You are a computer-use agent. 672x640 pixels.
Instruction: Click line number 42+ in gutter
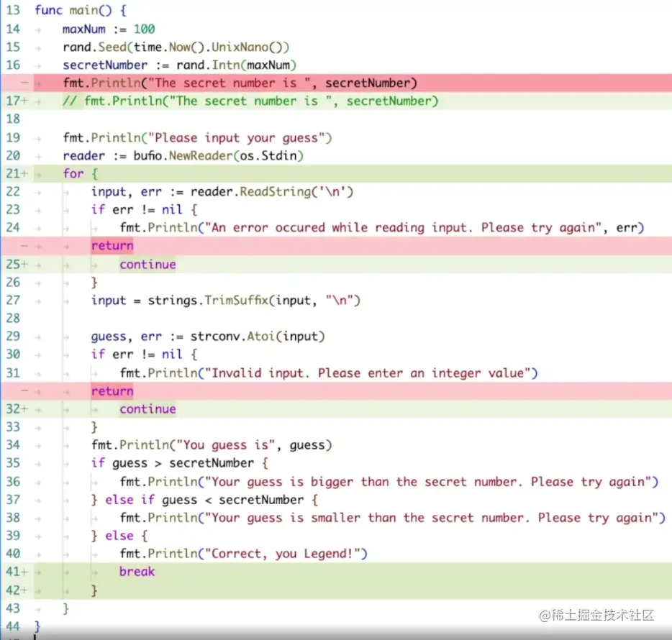point(17,591)
